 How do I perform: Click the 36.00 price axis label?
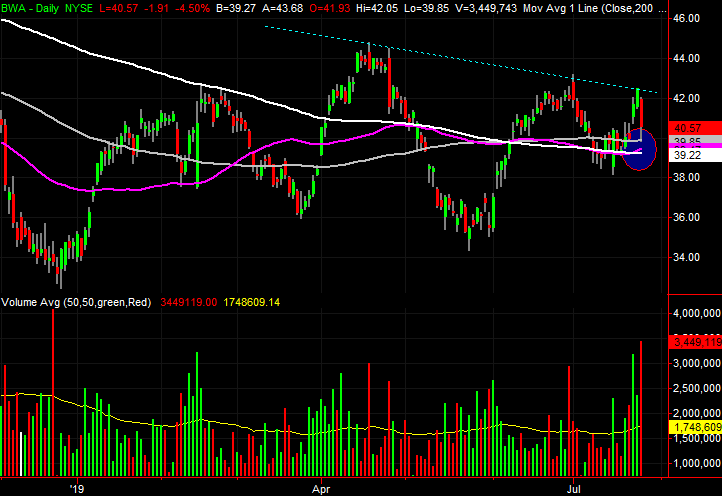687,217
